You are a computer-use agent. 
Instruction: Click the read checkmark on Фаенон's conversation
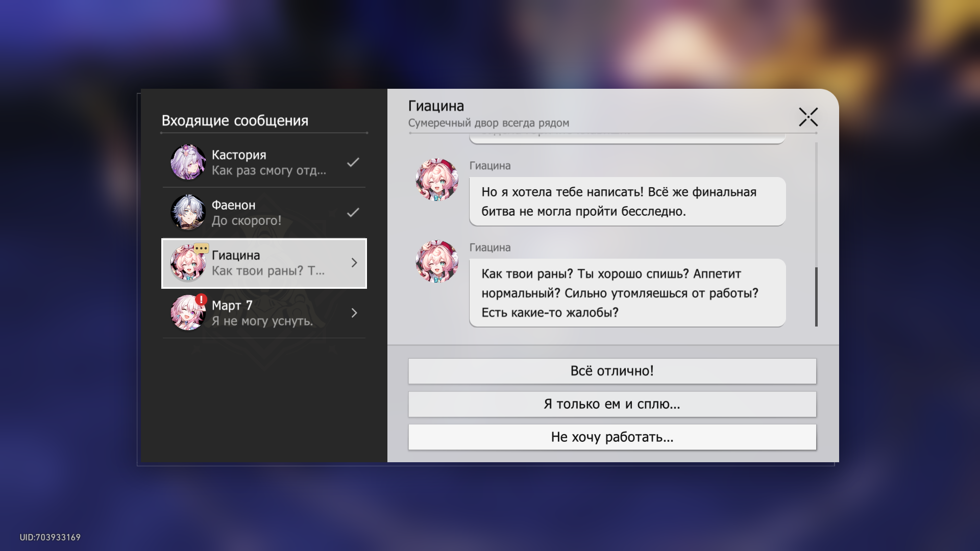point(353,212)
